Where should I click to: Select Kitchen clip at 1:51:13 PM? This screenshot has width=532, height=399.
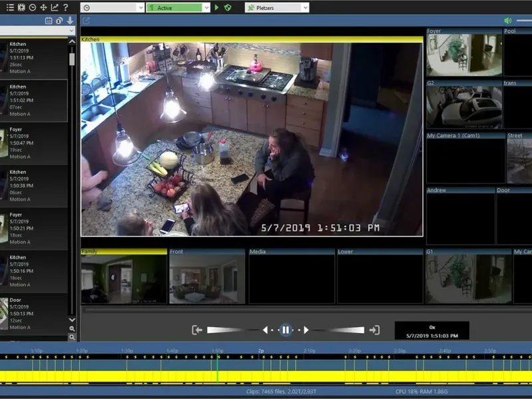click(x=34, y=58)
